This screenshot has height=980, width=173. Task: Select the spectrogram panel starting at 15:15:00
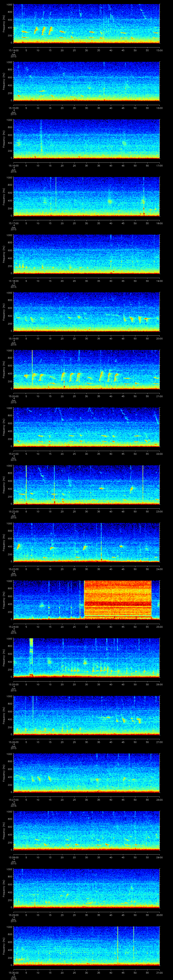(x=87, y=81)
